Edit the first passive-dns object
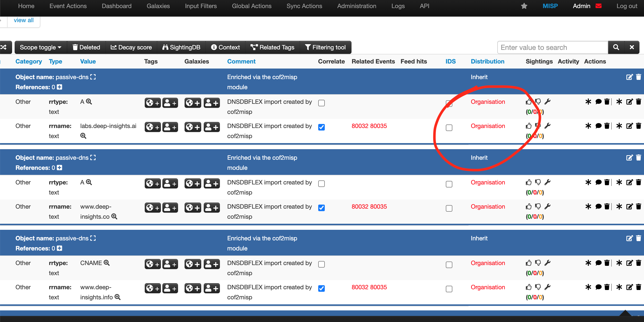The image size is (644, 322). [629, 77]
